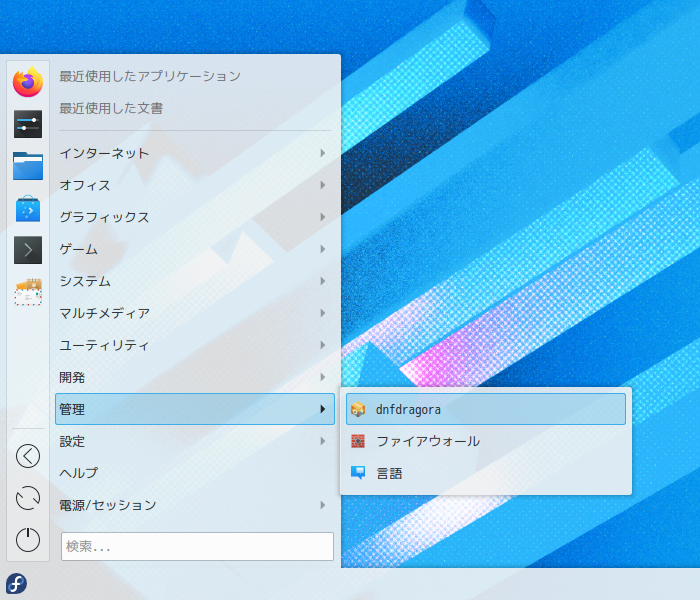This screenshot has width=700, height=600.
Task: Open the ゲーム category
Action: point(195,249)
